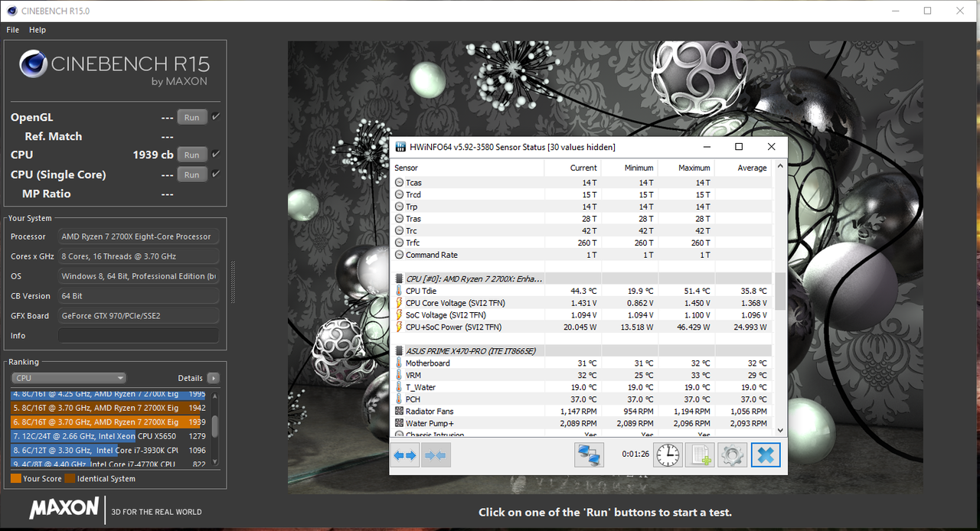Click the OS field Windows 8, 64 Bit

click(139, 276)
